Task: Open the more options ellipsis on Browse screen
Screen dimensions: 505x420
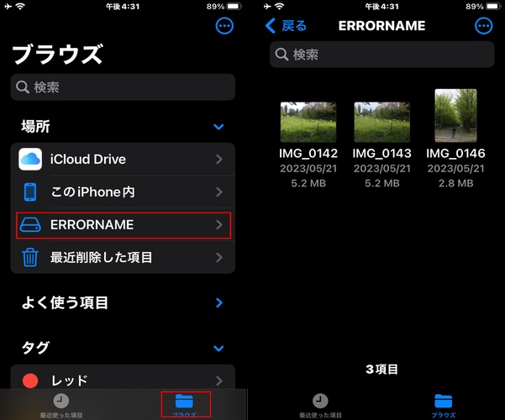Action: (x=224, y=26)
